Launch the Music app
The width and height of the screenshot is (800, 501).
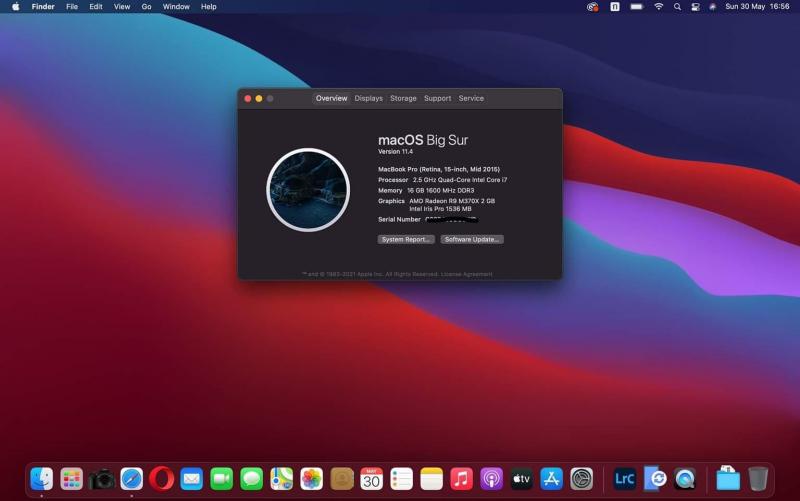pyautogui.click(x=462, y=479)
